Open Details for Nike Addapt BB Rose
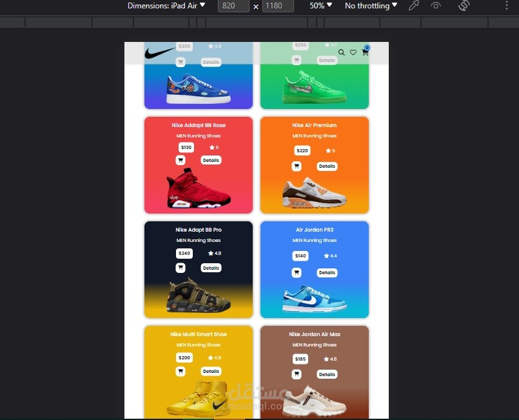 tap(211, 160)
